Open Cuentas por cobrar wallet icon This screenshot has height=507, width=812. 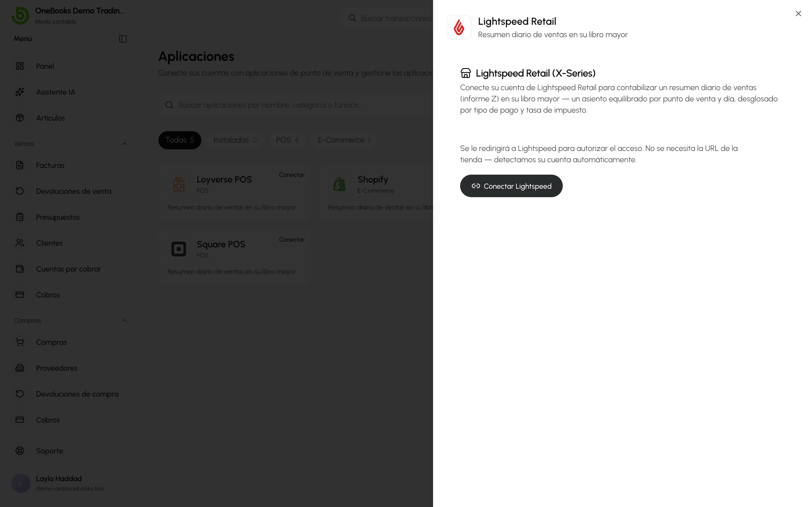click(20, 269)
